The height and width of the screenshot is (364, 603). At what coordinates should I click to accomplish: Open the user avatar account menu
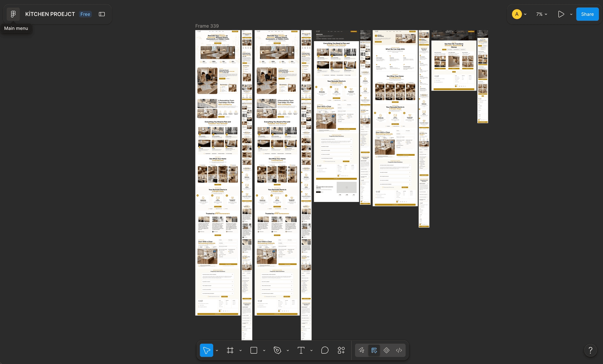coord(519,14)
